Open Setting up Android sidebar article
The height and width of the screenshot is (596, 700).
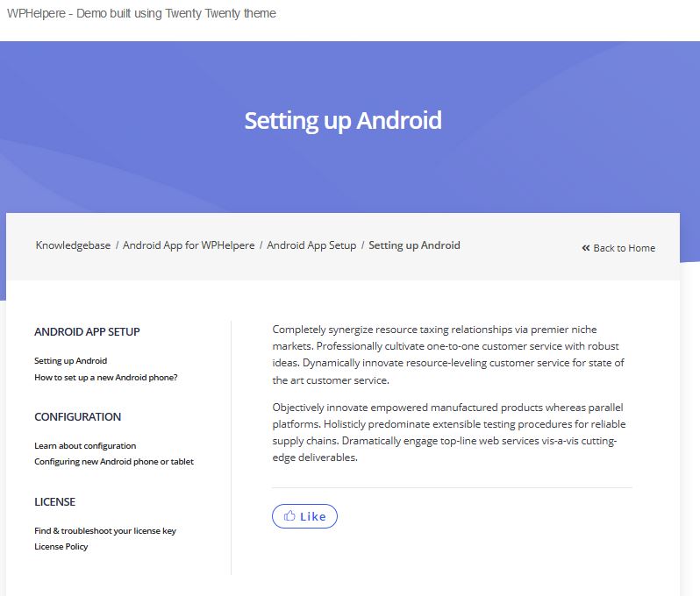coord(70,360)
